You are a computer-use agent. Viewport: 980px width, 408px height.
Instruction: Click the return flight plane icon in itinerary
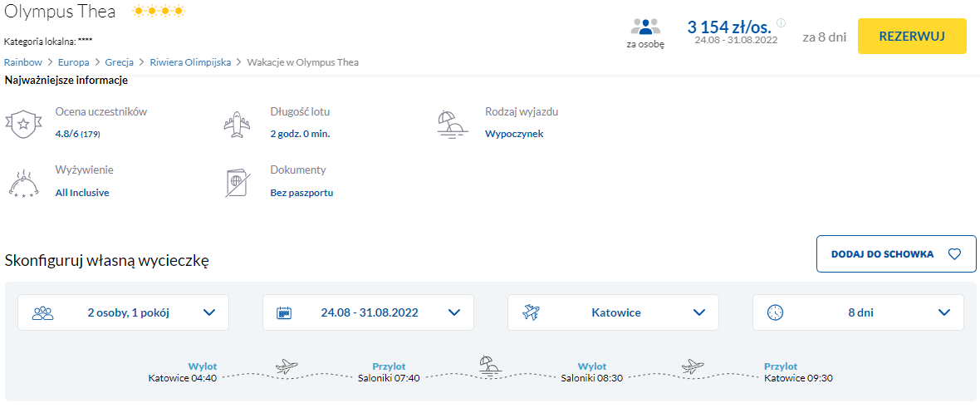pyautogui.click(x=693, y=365)
